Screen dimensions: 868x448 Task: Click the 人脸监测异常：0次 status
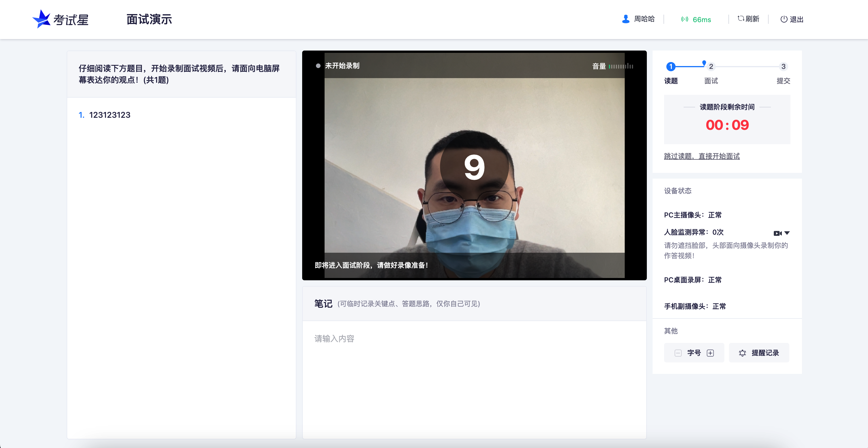coord(693,232)
